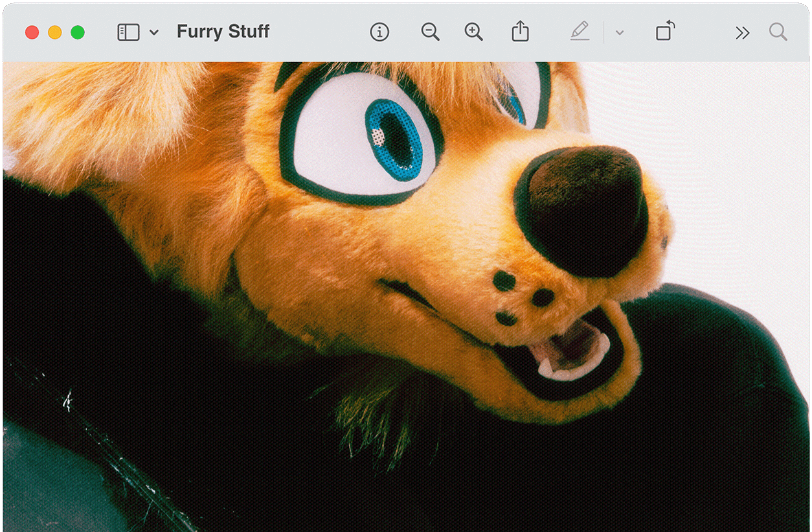Show more toolbar items
The height and width of the screenshot is (532, 812).
(742, 32)
